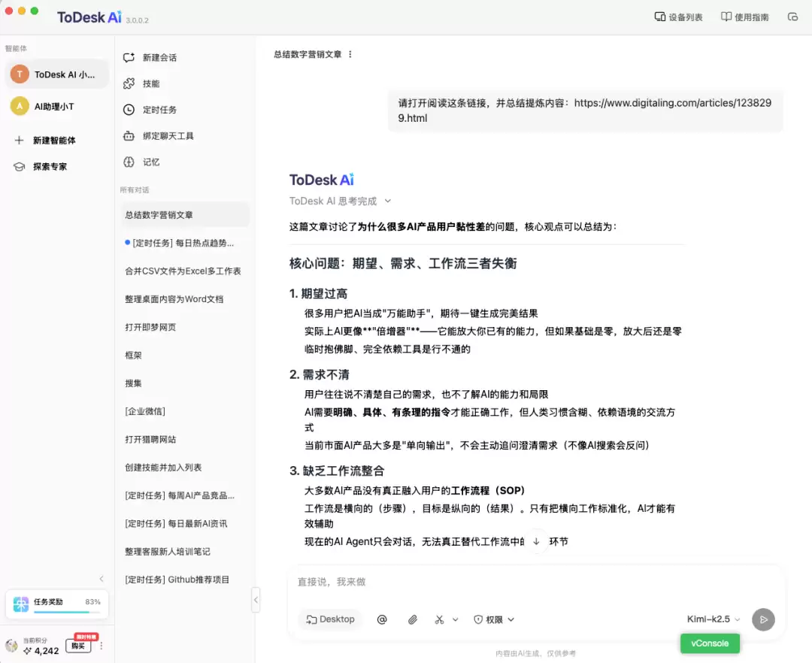Create a new agent via 新建智能体
Image resolution: width=812 pixels, height=663 pixels.
pyautogui.click(x=45, y=141)
